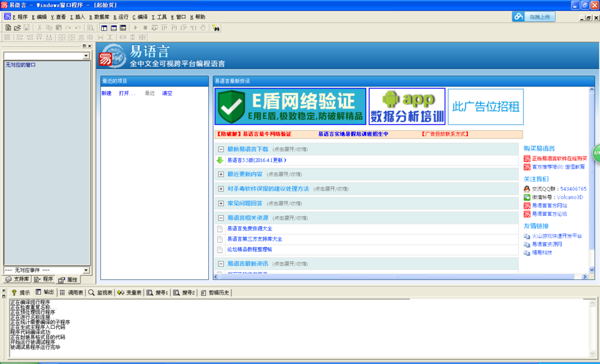Click the 此广告位招租 banner
The image size is (600, 364).
click(x=485, y=107)
